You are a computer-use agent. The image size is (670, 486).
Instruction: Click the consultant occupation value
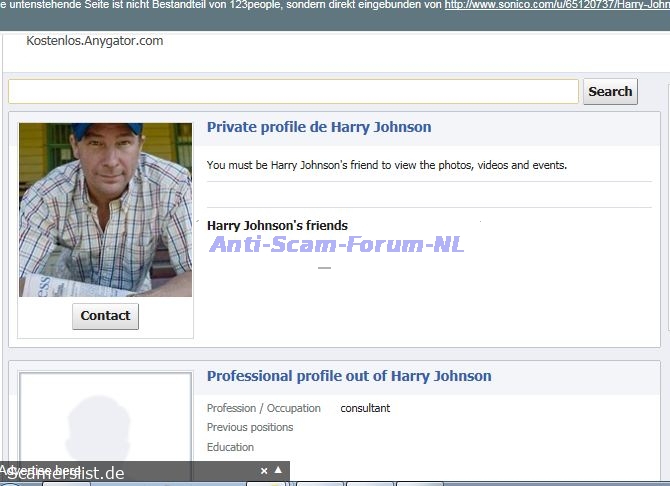365,408
